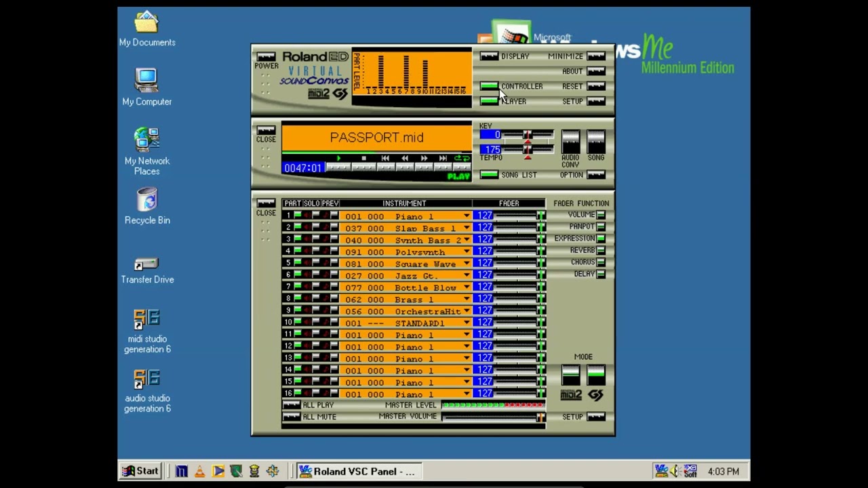Select My Computer desktop icon
The image size is (868, 488).
click(x=147, y=87)
